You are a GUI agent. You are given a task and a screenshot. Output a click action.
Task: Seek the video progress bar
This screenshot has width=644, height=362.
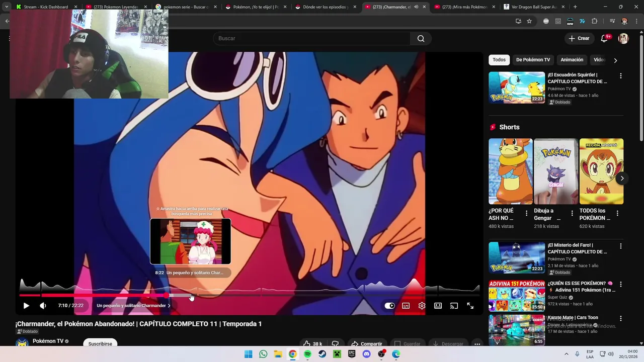coord(250,295)
